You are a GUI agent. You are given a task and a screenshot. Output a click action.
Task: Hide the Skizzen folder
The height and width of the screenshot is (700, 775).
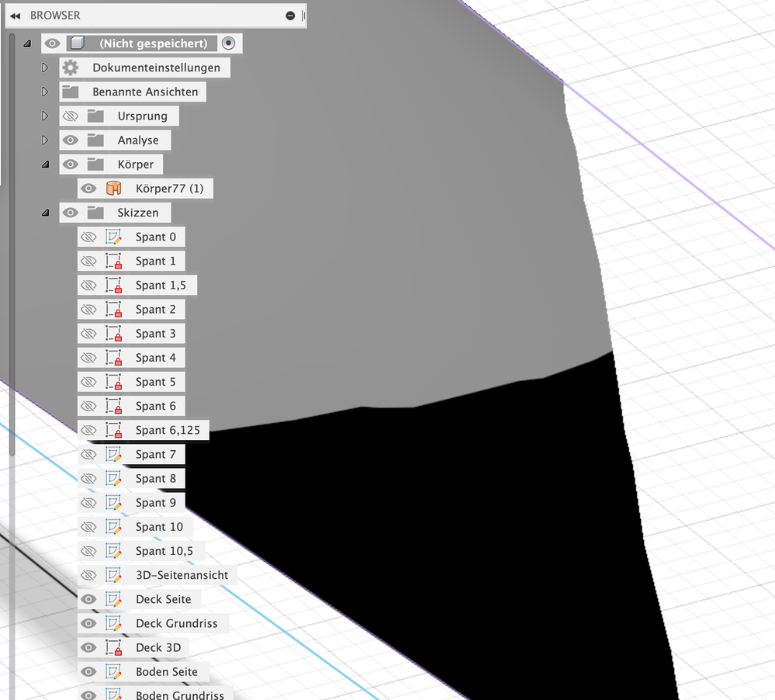[x=71, y=213]
